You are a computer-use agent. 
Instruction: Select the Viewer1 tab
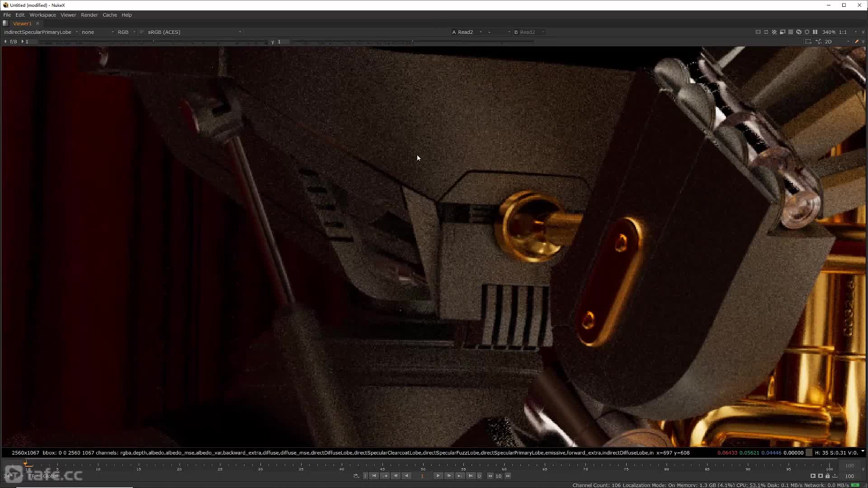point(22,23)
